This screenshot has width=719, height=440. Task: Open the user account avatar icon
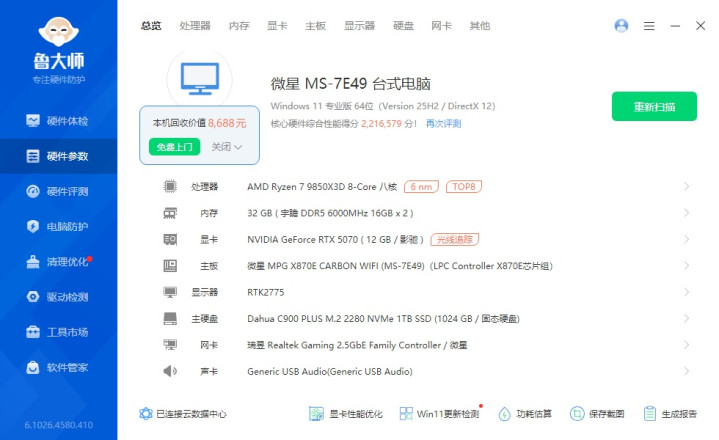[x=621, y=26]
